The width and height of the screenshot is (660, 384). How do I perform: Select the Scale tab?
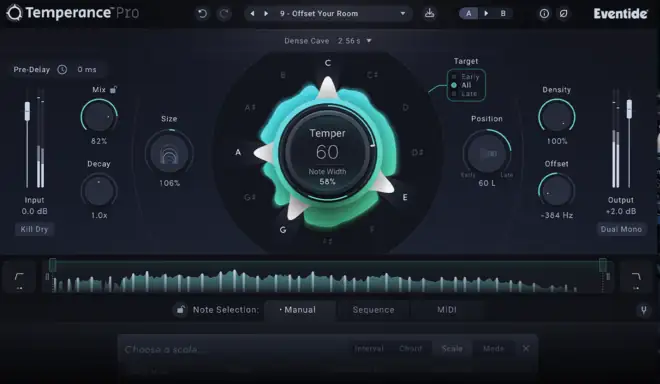point(452,349)
